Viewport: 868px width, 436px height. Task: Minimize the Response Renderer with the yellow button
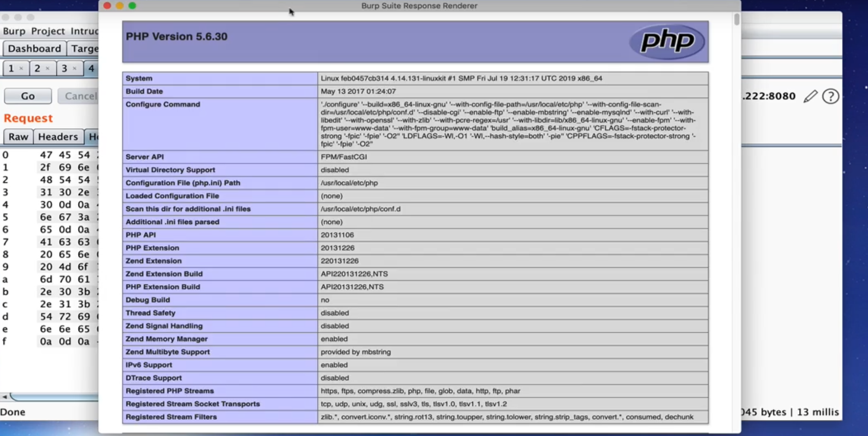point(120,5)
